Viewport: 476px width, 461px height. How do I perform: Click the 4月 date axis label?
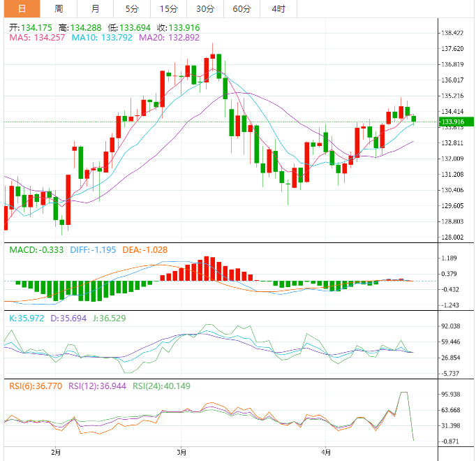[326, 453]
